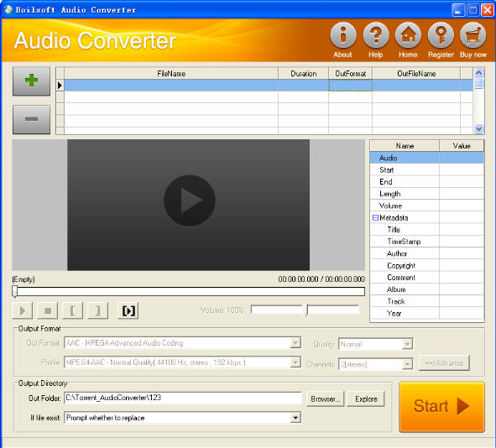Open the Channels dropdown
The width and height of the screenshot is (496, 448).
pos(407,364)
